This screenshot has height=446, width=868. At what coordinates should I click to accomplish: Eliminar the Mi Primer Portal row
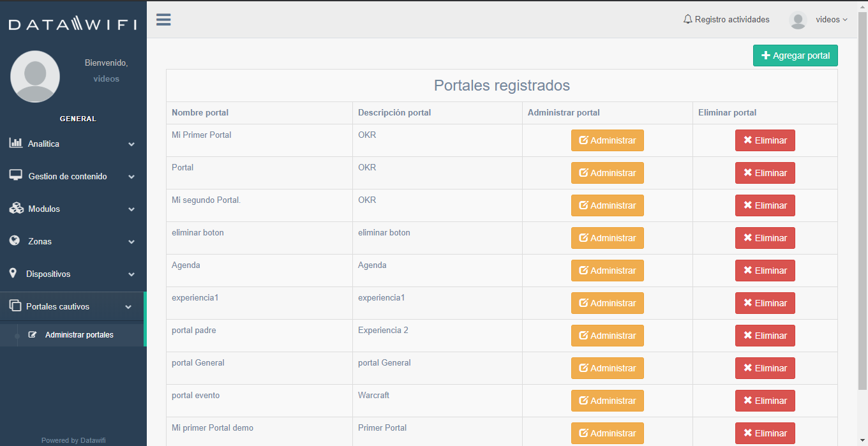tap(765, 140)
